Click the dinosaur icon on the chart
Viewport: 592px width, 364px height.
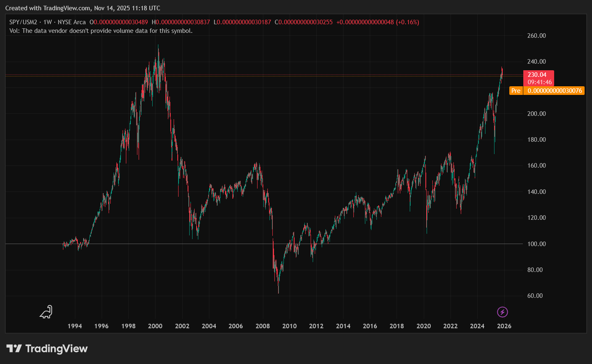click(x=46, y=312)
